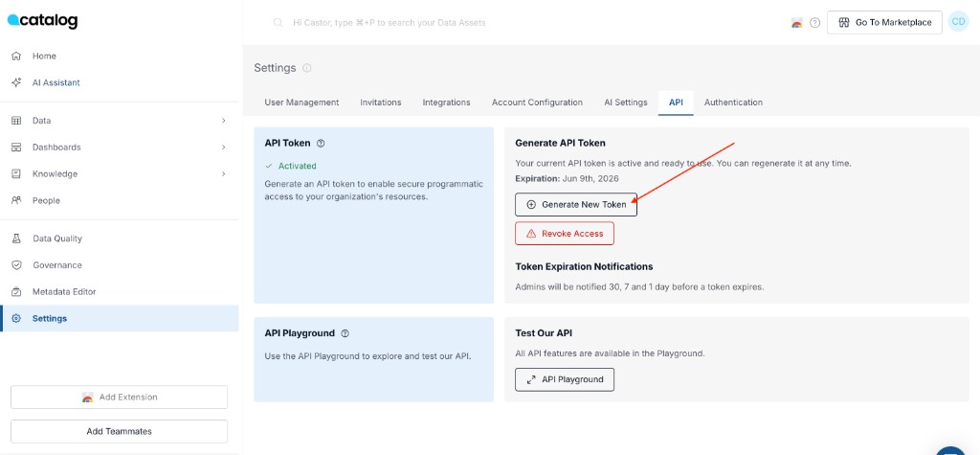Open AI Assistant in the sidebar
This screenshot has height=455, width=980.
click(x=119, y=82)
